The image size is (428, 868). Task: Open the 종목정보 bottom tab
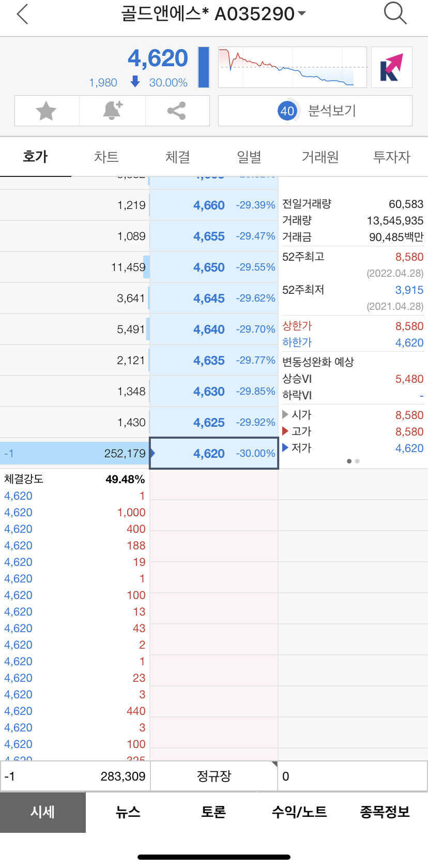pos(385,812)
